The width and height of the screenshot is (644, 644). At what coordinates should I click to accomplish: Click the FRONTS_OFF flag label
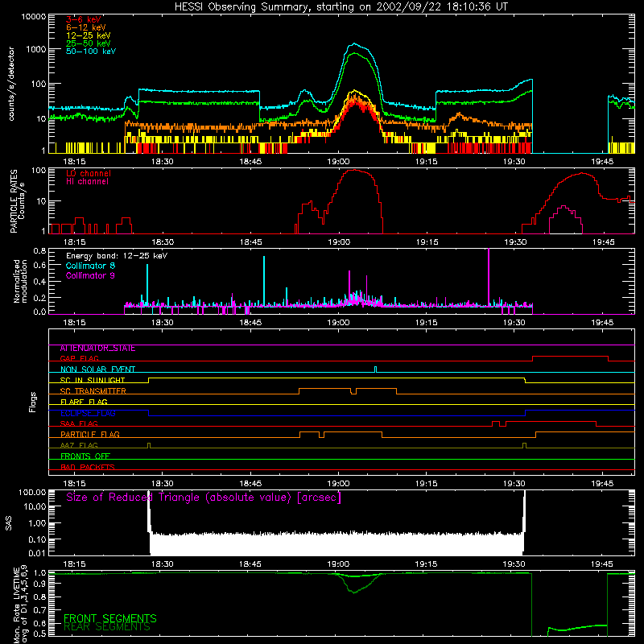pyautogui.click(x=85, y=456)
